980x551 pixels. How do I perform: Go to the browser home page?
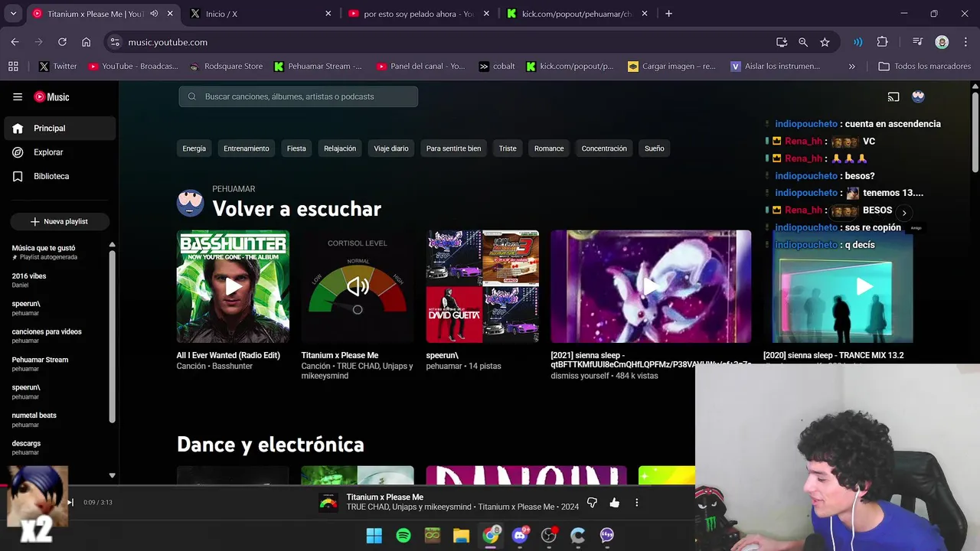click(86, 42)
